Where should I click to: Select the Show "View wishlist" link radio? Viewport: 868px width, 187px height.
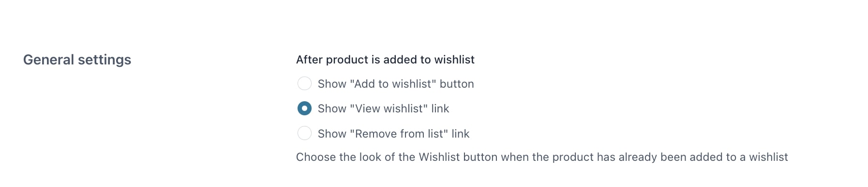pos(304,109)
